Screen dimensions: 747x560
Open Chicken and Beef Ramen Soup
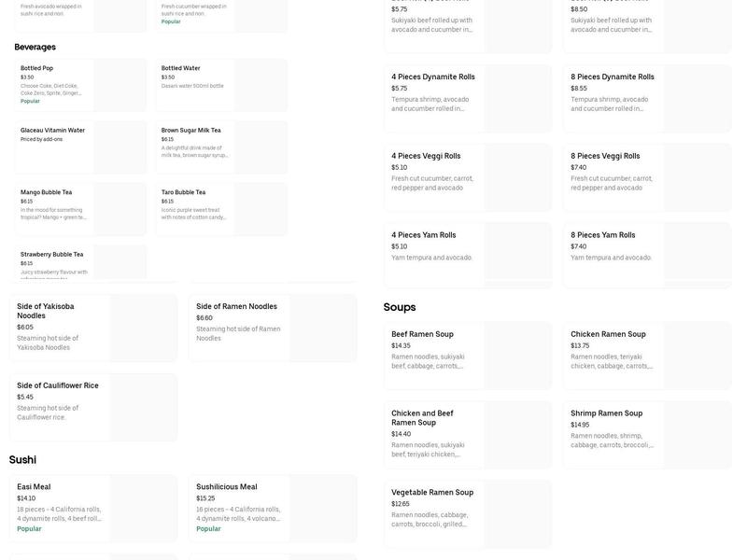468,434
